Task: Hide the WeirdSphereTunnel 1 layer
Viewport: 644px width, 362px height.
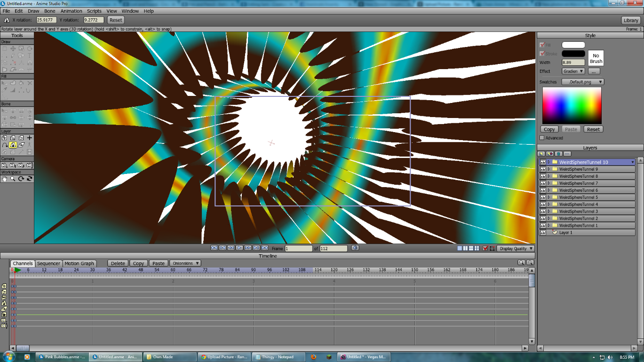Action: pos(542,225)
